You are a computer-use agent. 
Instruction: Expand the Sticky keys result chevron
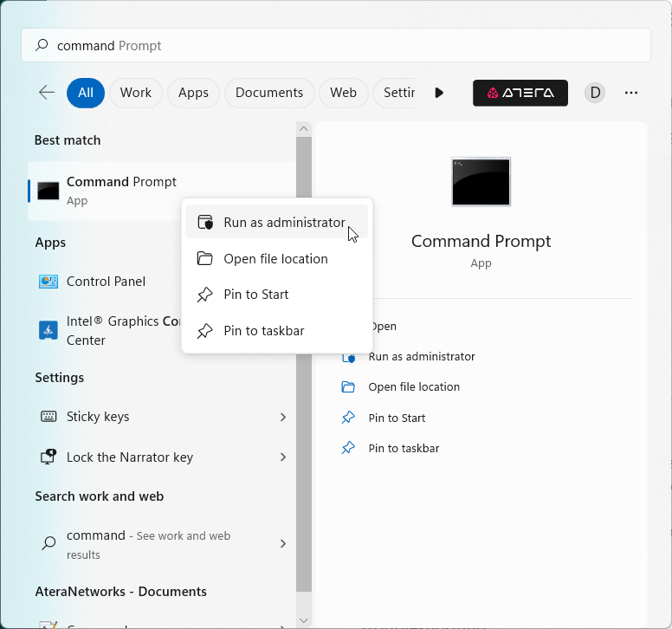(282, 417)
